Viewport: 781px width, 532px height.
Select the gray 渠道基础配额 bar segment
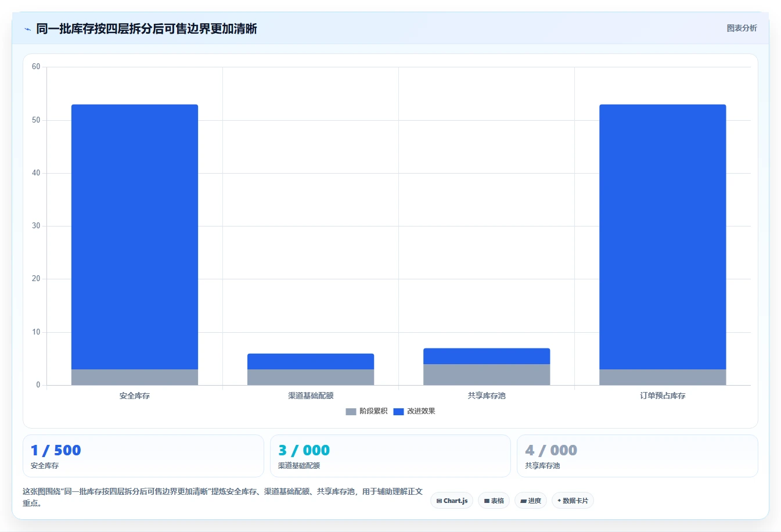(311, 378)
